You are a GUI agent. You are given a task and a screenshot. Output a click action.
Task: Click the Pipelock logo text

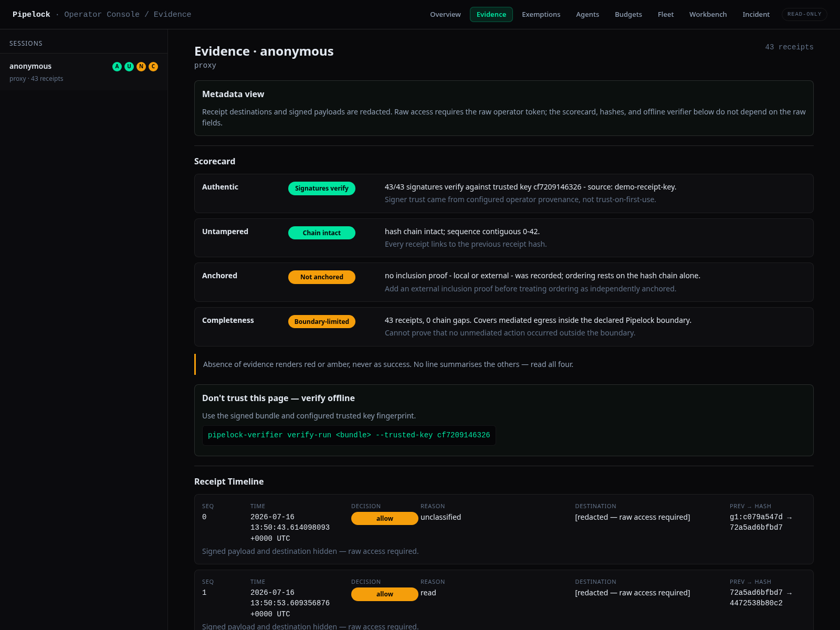(x=31, y=15)
